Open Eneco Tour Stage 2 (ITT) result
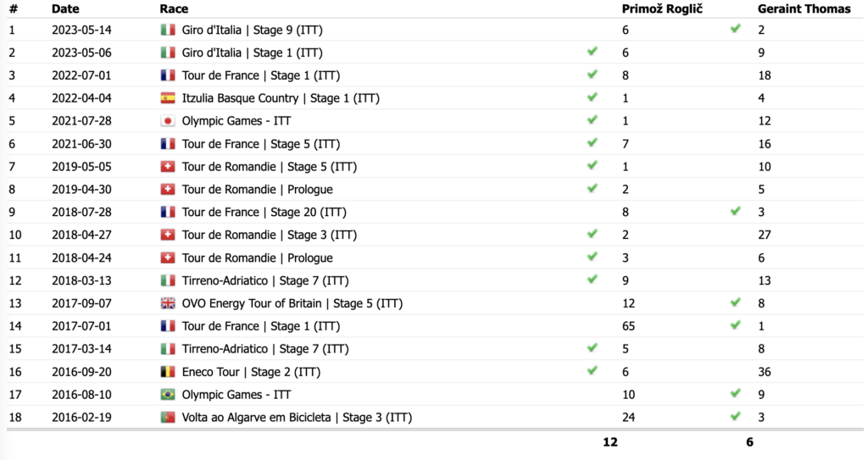Image resolution: width=868 pixels, height=460 pixels. pos(251,372)
